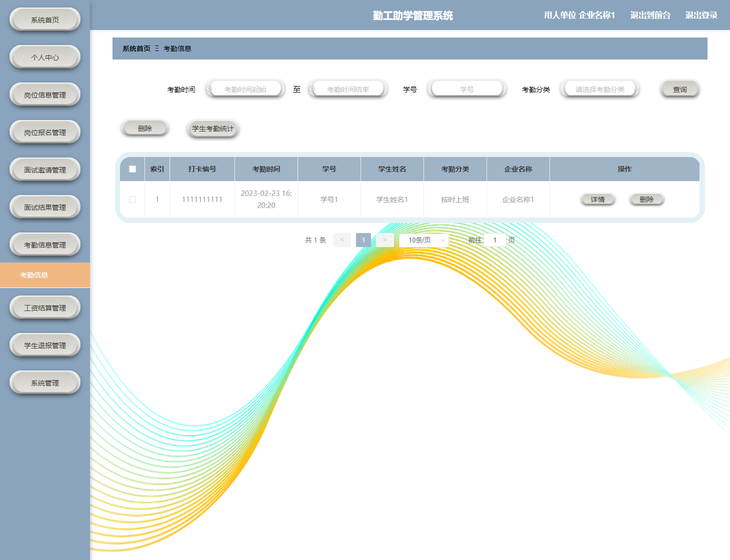Screen dimensions: 730x560
Task: Click 系统首页 in the breadcrumb
Action: [136, 48]
